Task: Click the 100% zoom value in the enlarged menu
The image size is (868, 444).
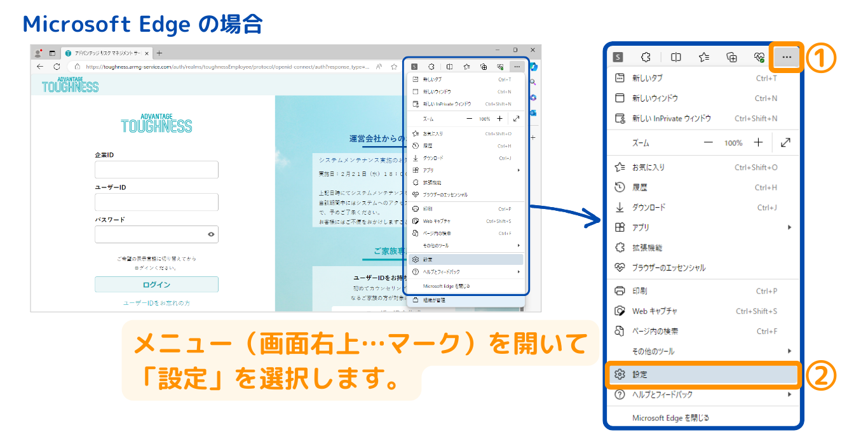Action: tap(733, 143)
